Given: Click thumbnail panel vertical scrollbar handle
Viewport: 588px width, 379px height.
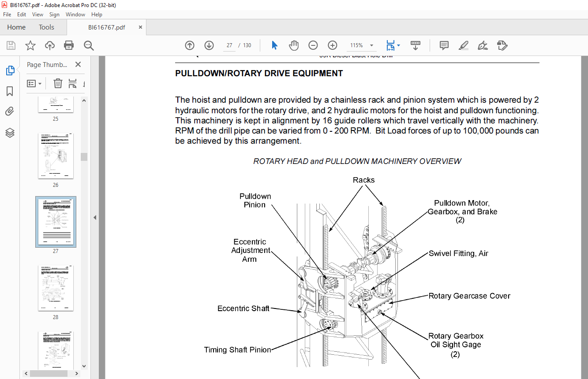Looking at the screenshot, I should pos(84,157).
